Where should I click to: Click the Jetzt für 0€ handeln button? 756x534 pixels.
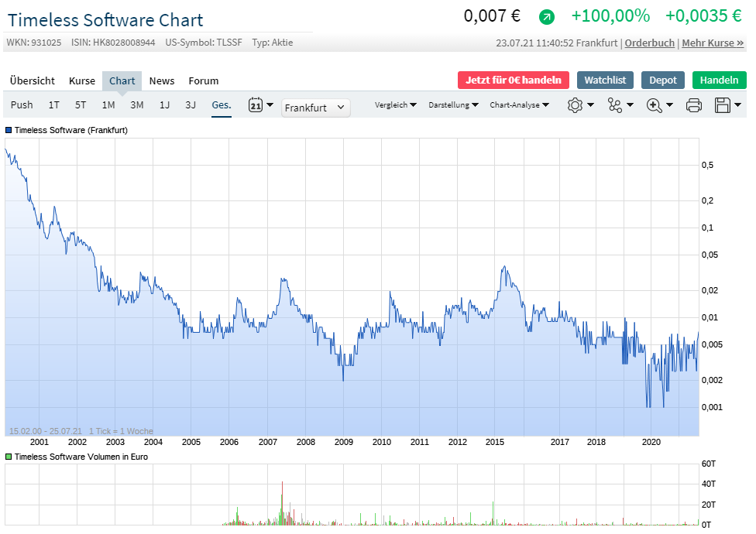514,80
